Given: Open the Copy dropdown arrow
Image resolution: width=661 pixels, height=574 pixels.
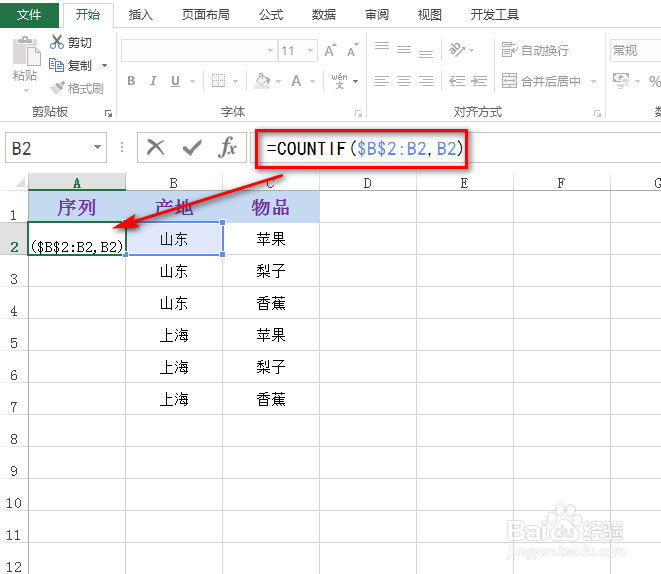Looking at the screenshot, I should (x=105, y=66).
